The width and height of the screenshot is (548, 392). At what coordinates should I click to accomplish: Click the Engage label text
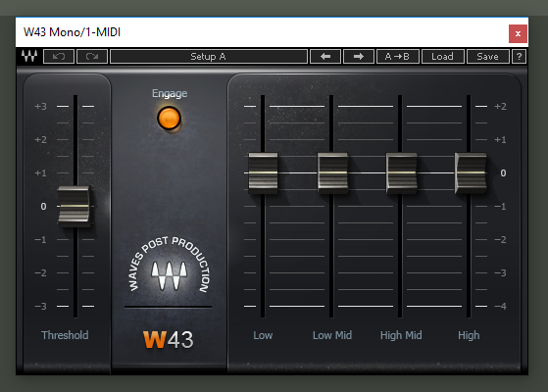click(170, 93)
